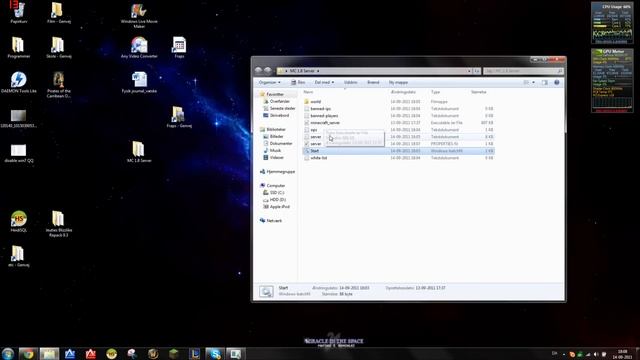Switch to Windows Explorer taskbar button
The height and width of the screenshot is (360, 640).
click(x=49, y=353)
